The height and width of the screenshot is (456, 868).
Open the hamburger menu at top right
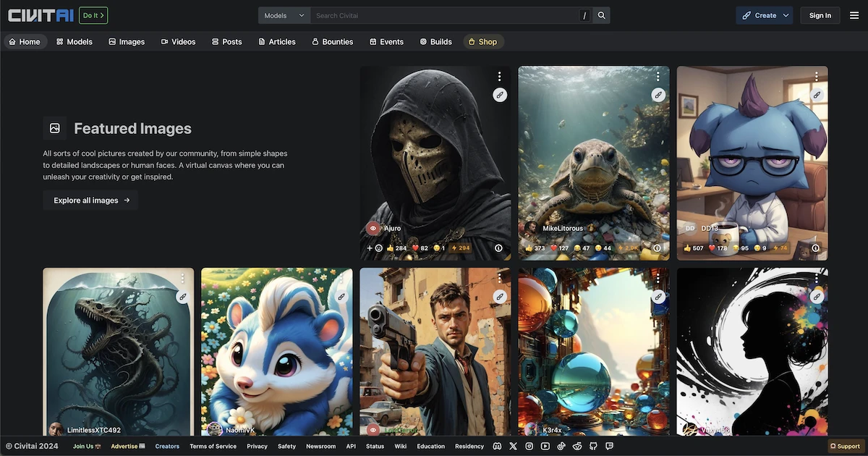pos(854,15)
